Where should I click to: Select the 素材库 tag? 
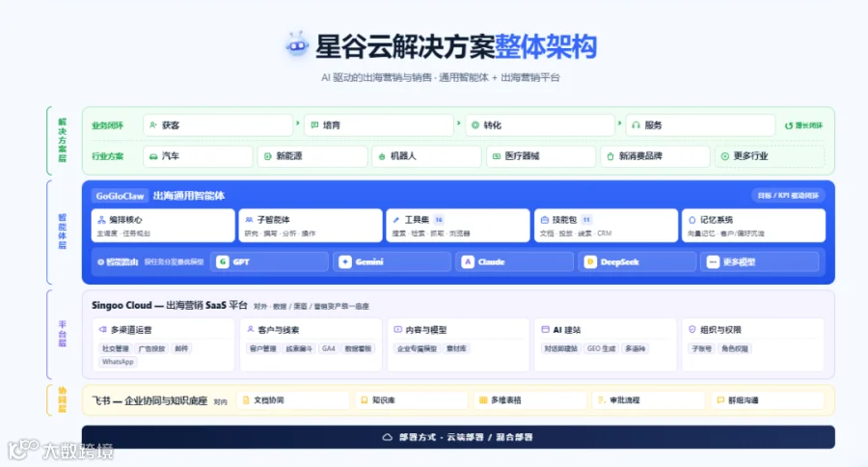tap(457, 348)
